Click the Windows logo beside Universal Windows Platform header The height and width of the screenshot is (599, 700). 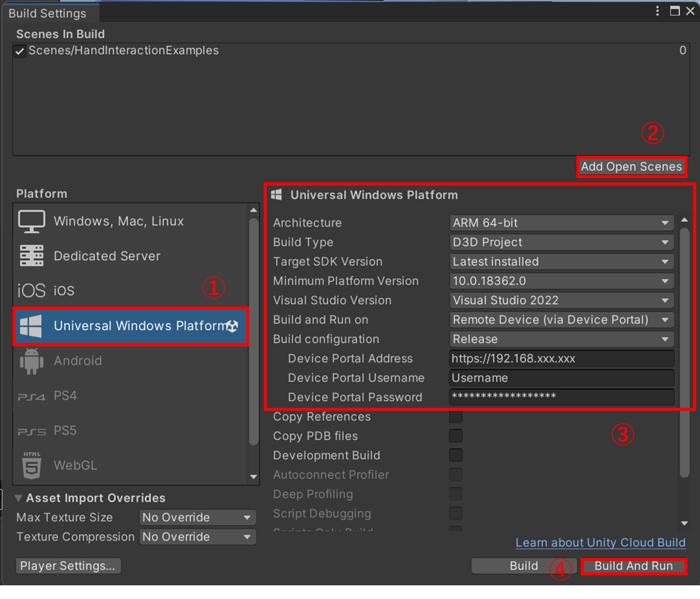[x=276, y=194]
